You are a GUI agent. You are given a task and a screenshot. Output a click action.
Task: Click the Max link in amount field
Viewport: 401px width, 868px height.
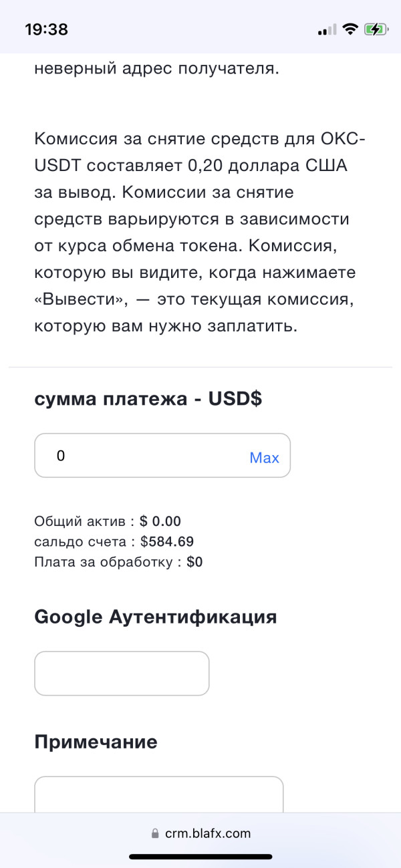pos(264,458)
